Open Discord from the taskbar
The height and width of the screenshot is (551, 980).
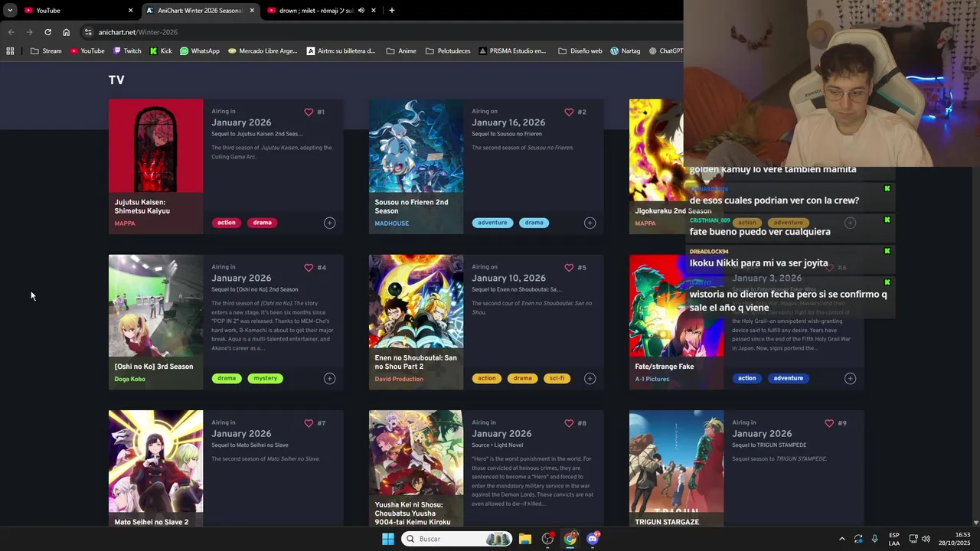593,539
